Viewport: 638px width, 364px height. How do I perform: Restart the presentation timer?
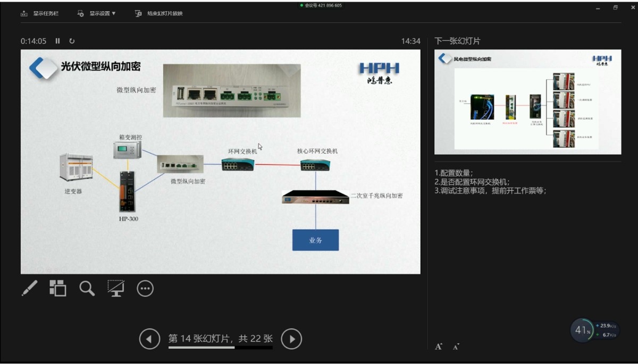click(72, 41)
